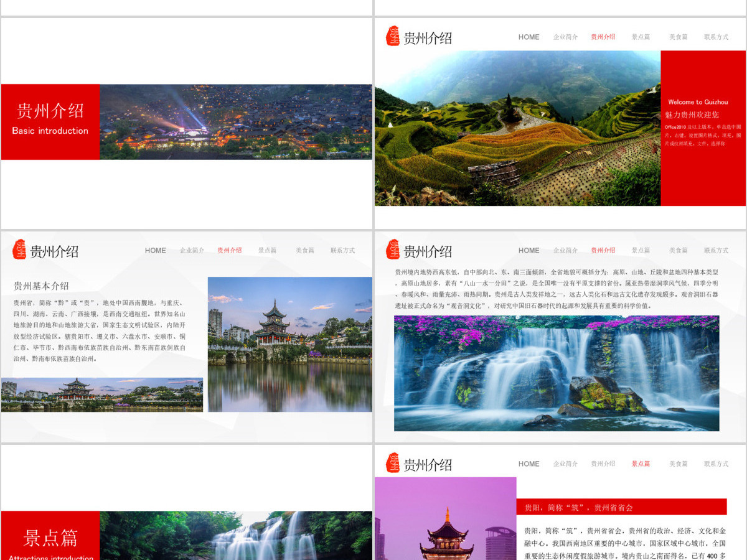Select 美食篇 on the rice terraces slide
The width and height of the screenshot is (747, 560).
[679, 37]
